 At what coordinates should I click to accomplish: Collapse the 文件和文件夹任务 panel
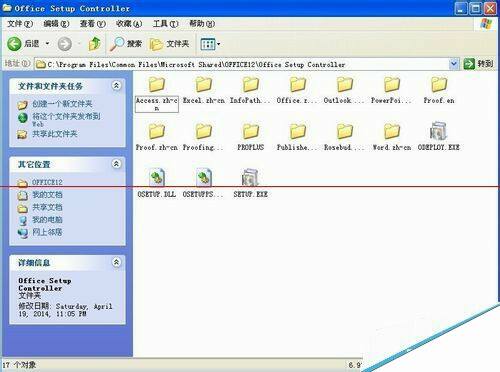(116, 86)
